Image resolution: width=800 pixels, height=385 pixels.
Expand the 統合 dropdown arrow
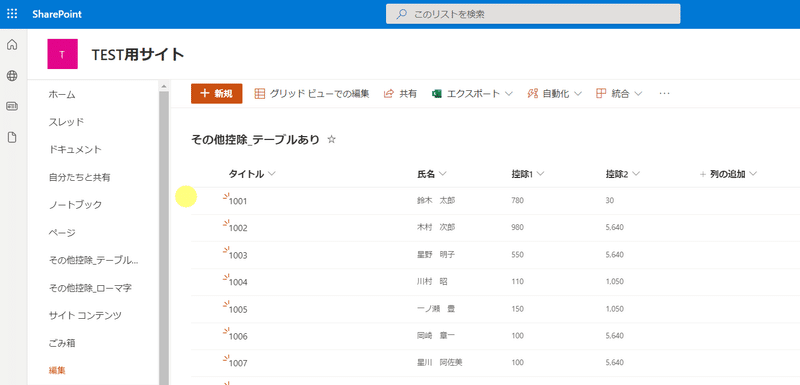[x=638, y=94]
